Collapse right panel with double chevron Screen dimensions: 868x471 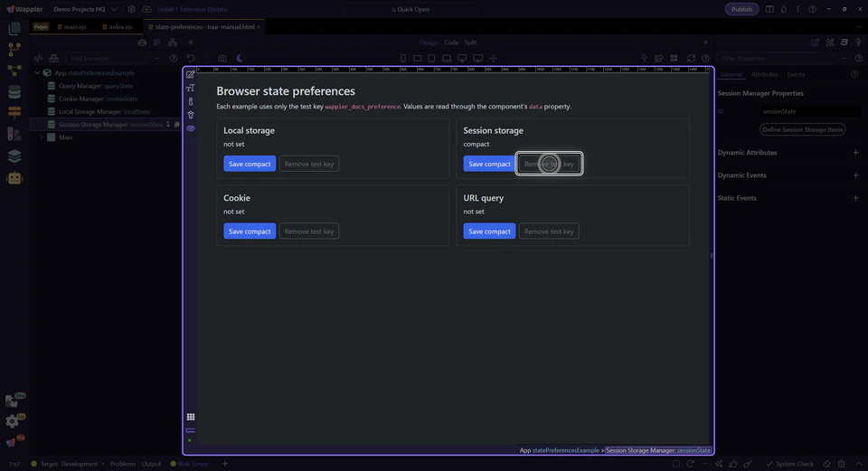click(x=705, y=42)
